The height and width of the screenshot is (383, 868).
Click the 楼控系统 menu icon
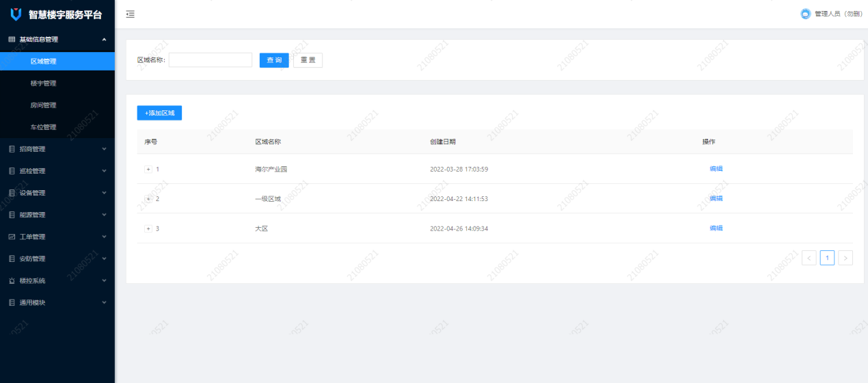(x=12, y=280)
